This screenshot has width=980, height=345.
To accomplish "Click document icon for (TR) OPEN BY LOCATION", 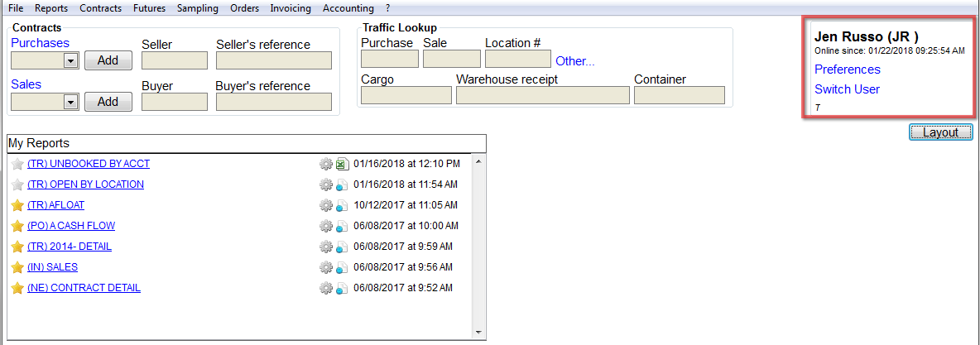I will click(x=342, y=185).
